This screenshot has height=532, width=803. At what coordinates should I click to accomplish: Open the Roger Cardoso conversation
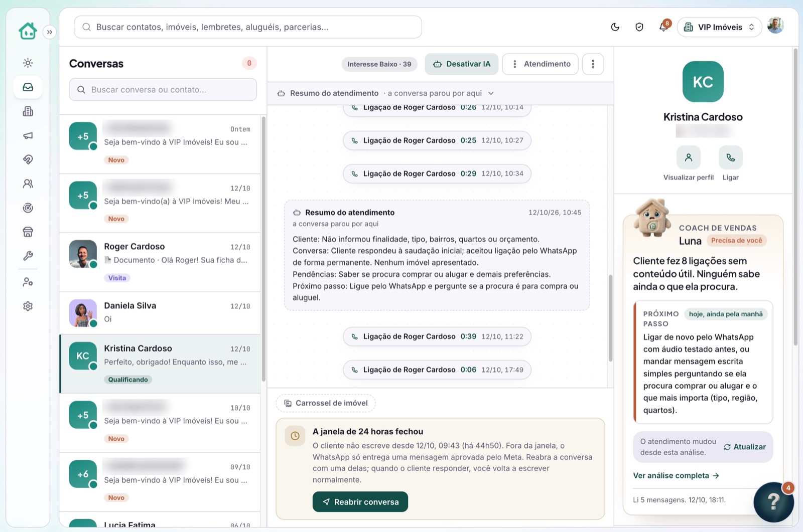pyautogui.click(x=160, y=262)
